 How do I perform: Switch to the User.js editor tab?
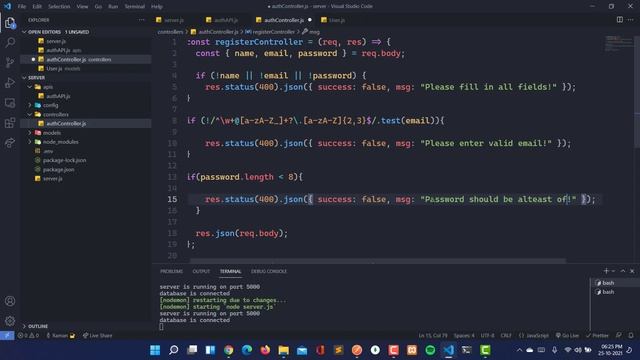(x=336, y=20)
